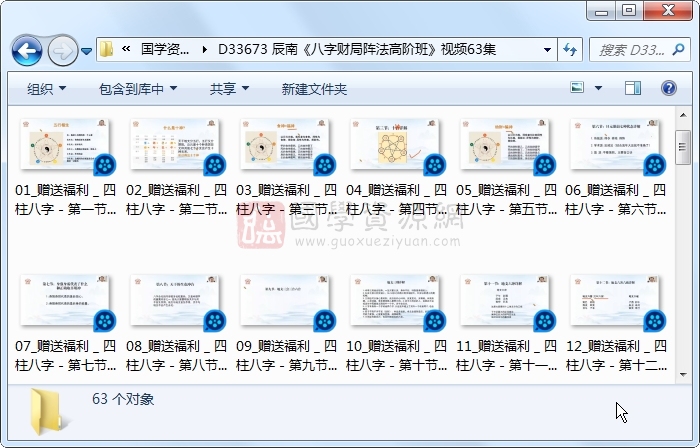700x448 pixels.
Task: Select video thumbnail 08_赠送福利 第八节
Action: point(176,301)
